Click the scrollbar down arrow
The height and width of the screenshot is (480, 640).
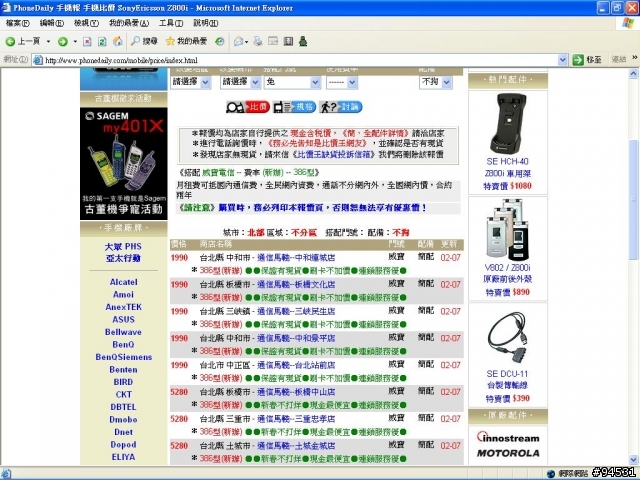tap(633, 460)
